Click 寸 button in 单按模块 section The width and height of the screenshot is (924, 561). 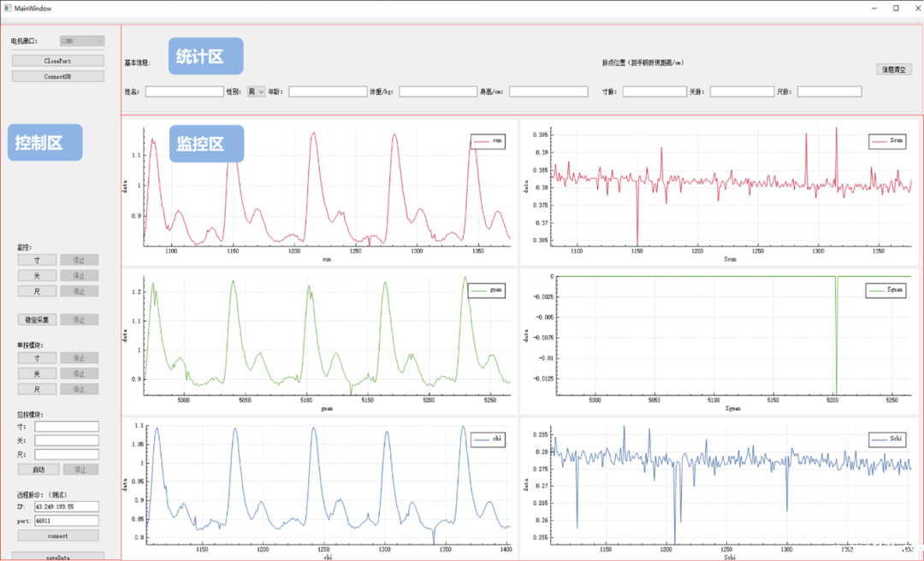click(x=37, y=357)
